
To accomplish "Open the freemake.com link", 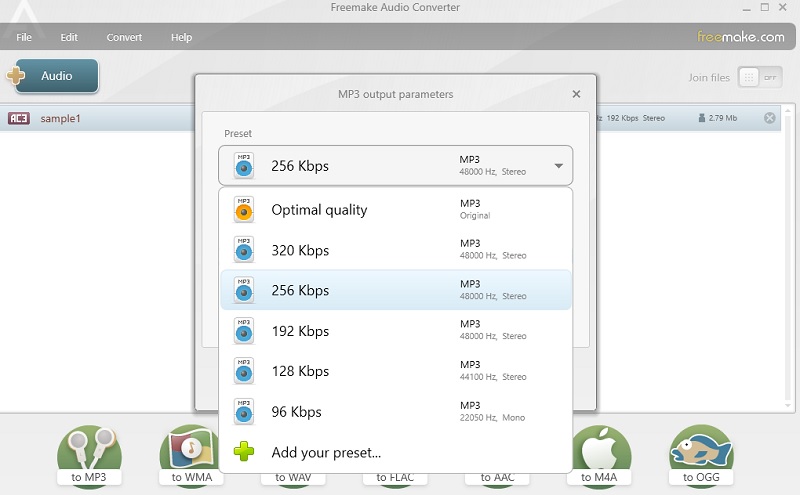I will click(740, 37).
